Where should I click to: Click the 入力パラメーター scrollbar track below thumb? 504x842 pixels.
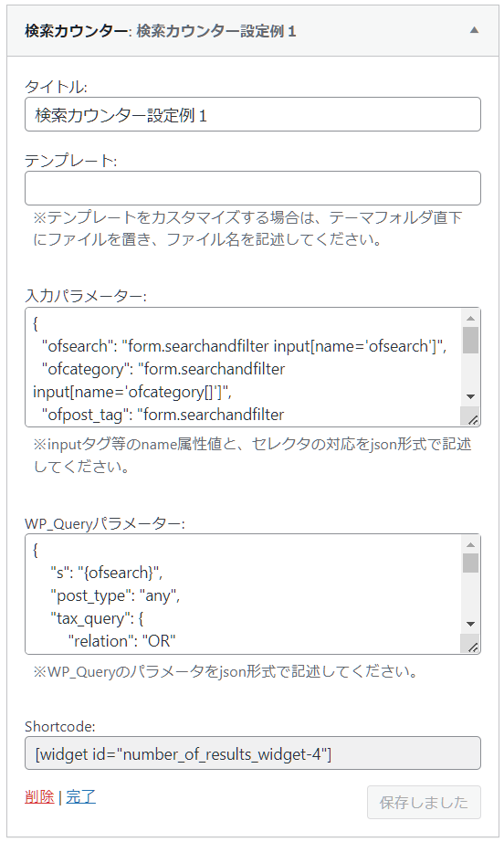tap(471, 372)
